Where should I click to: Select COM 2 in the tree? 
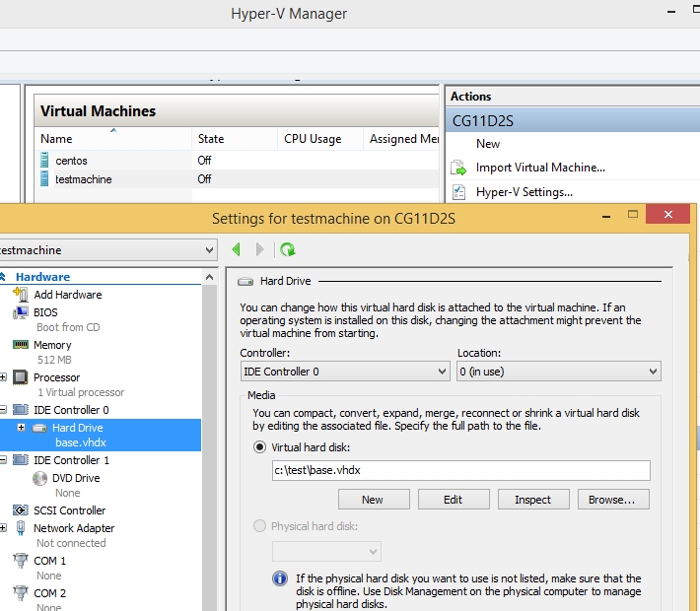click(x=49, y=593)
